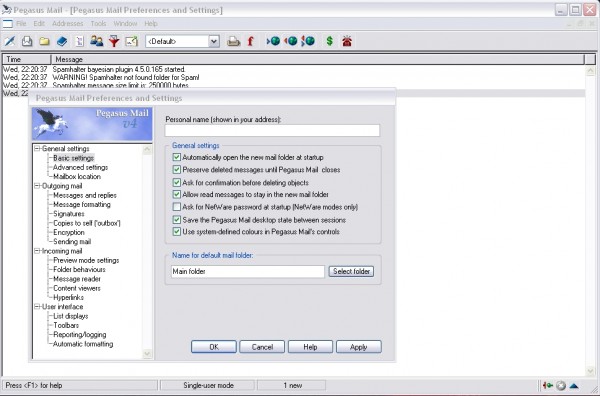The image size is (600, 396).
Task: Click the send queued mail globe icon
Action: 291,41
